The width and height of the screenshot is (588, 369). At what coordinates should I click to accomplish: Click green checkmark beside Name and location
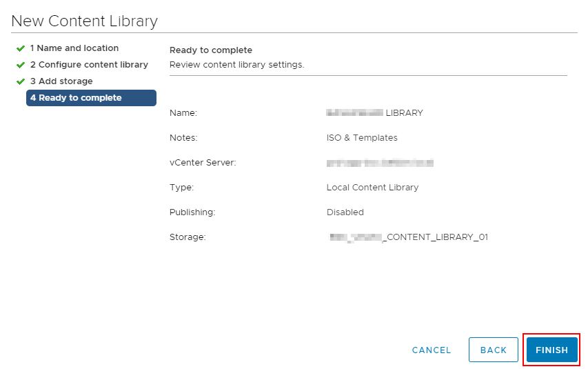(x=21, y=48)
